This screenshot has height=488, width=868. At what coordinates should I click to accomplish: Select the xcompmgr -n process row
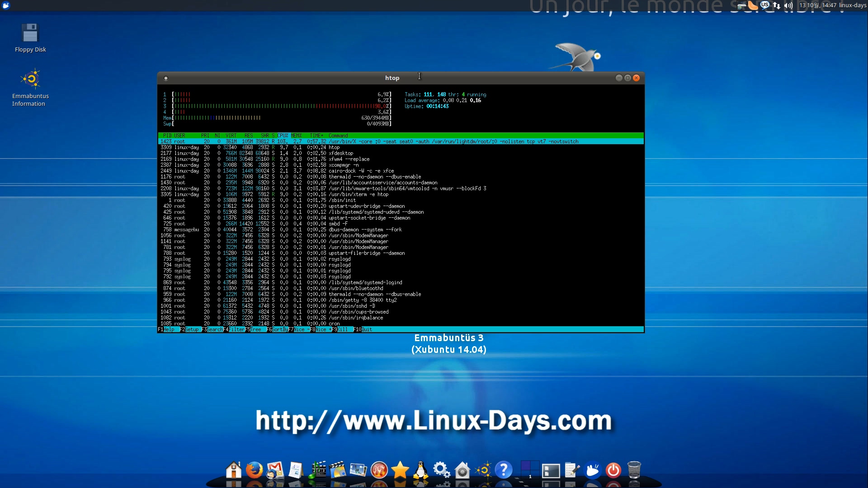coord(401,165)
